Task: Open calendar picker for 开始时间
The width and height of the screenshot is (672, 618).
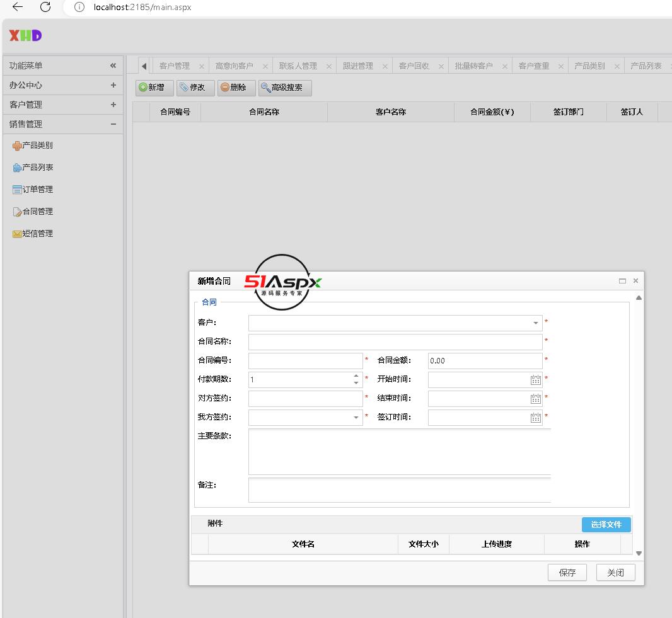Action: pos(535,380)
